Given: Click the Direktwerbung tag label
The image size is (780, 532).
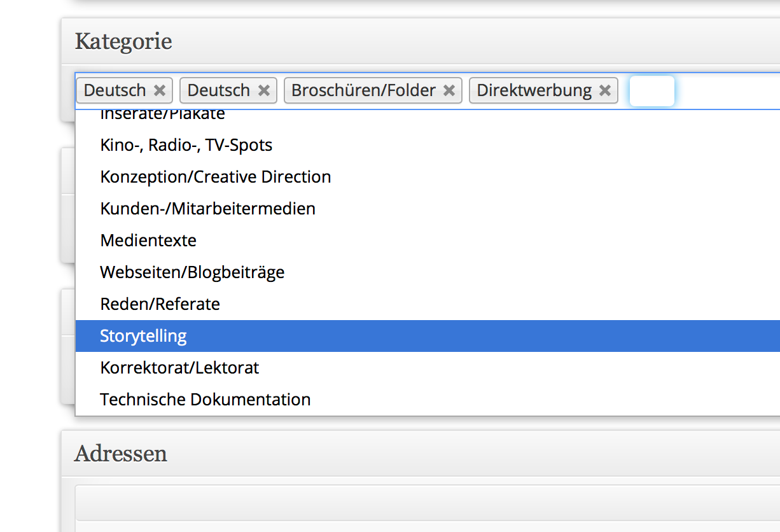Looking at the screenshot, I should point(534,90).
